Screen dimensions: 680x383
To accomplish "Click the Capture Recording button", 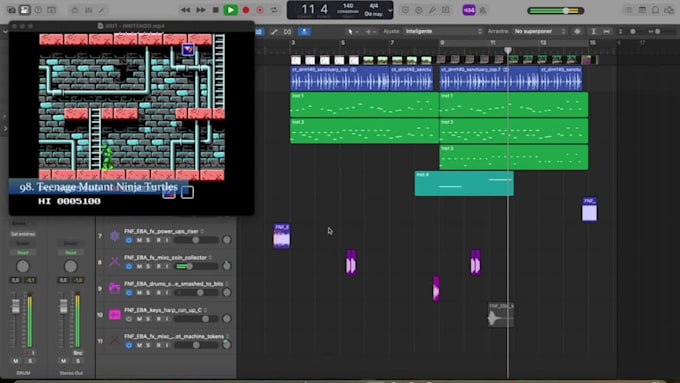I will pos(260,10).
